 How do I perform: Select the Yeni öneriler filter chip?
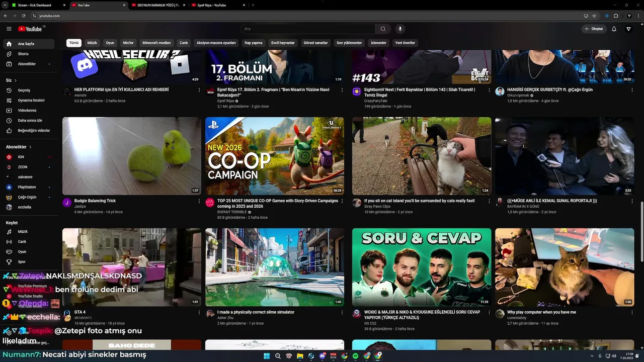(x=405, y=43)
